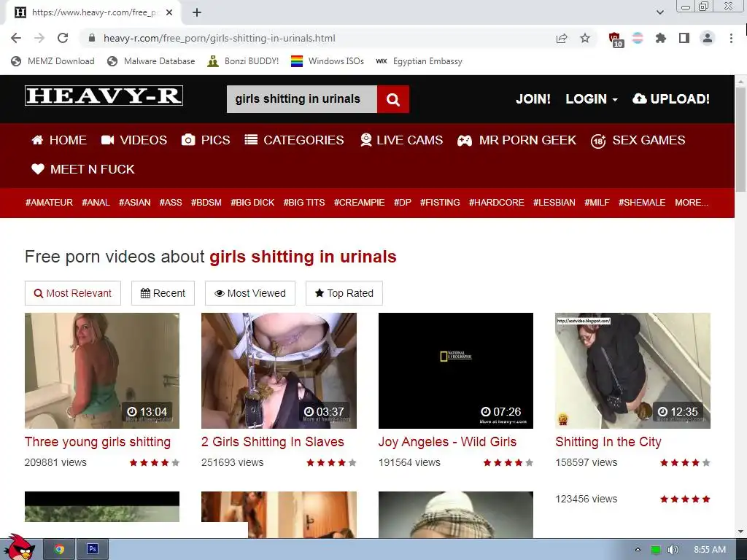This screenshot has height=560, width=747.
Task: Click the padlock site info icon
Action: [92, 38]
